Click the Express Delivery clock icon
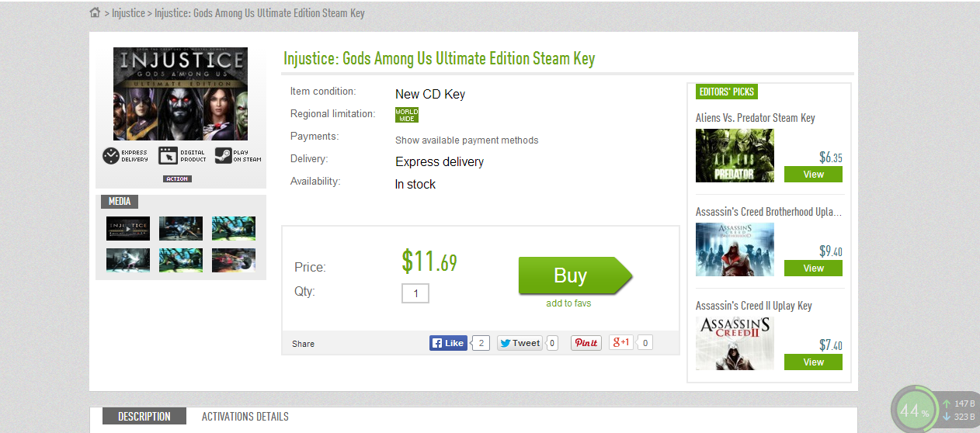The width and height of the screenshot is (980, 433). click(x=111, y=156)
